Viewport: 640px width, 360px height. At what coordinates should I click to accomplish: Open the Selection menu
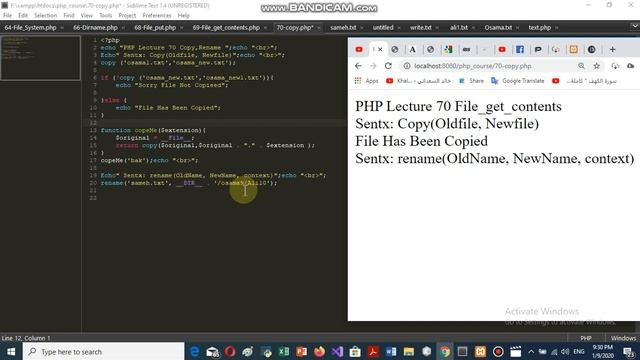[45, 16]
